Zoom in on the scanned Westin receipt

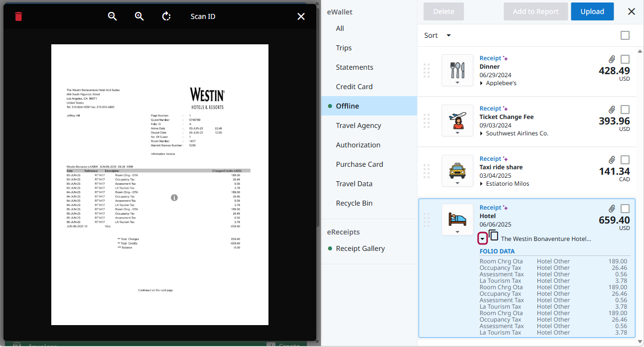(139, 16)
